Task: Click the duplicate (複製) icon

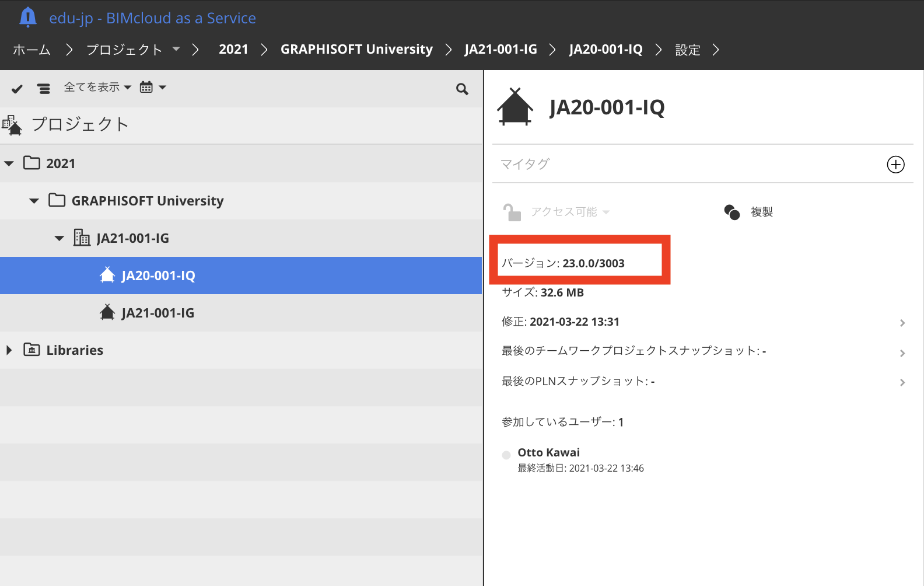Action: [x=731, y=212]
